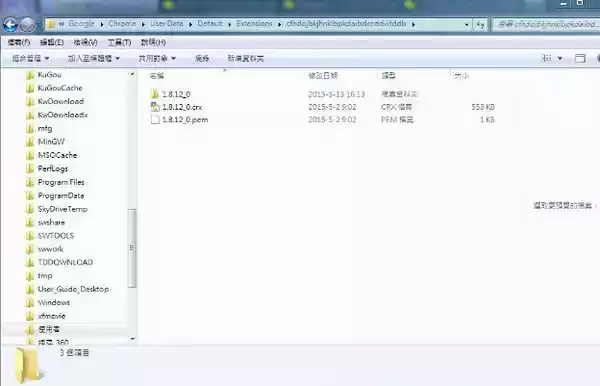Select the 1.8.12_0.pem file
The image size is (600, 386).
point(179,120)
